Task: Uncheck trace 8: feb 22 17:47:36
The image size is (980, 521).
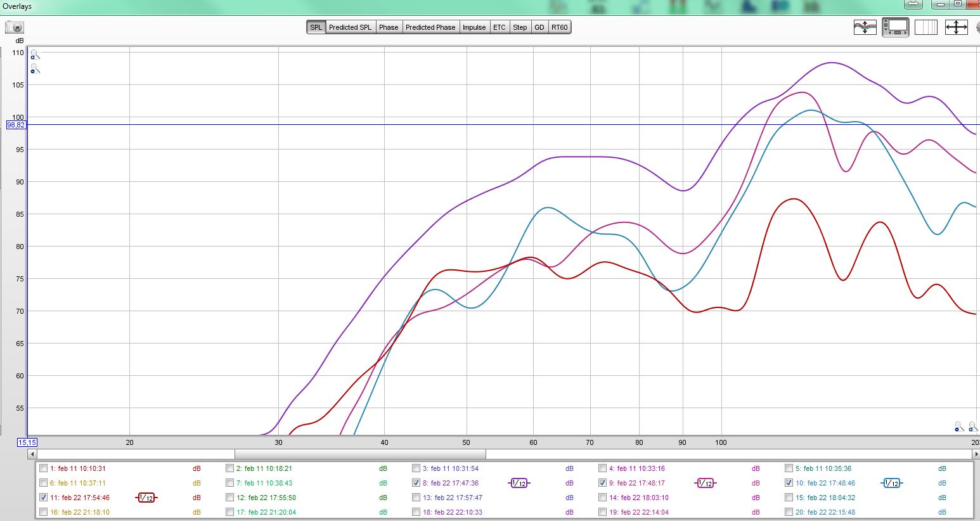Action: point(416,483)
